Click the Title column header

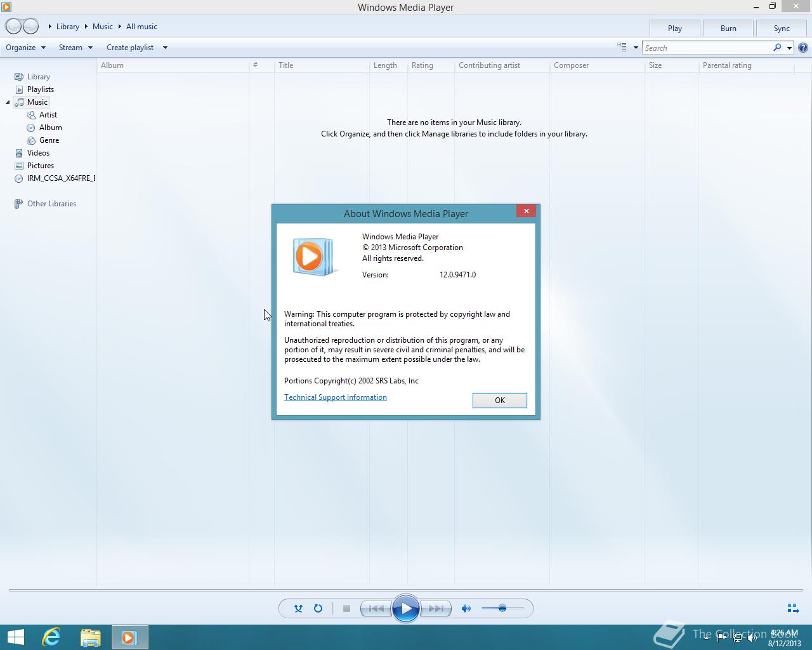click(x=322, y=65)
